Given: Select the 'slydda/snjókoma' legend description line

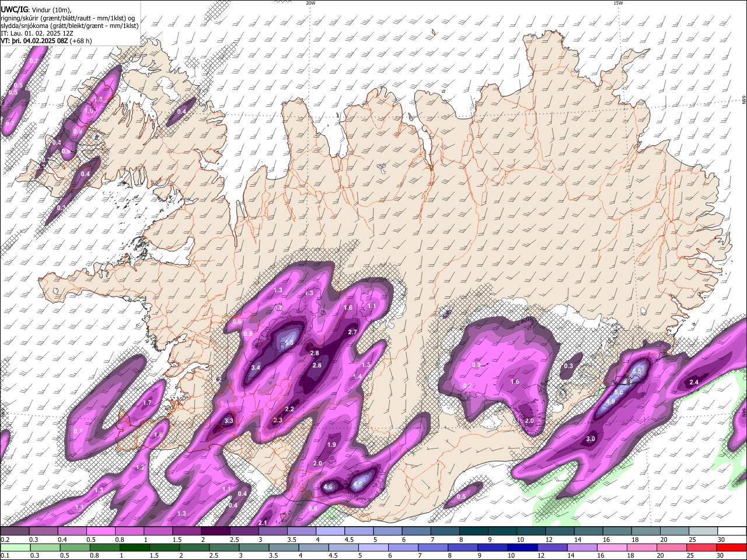Looking at the screenshot, I should [x=69, y=26].
